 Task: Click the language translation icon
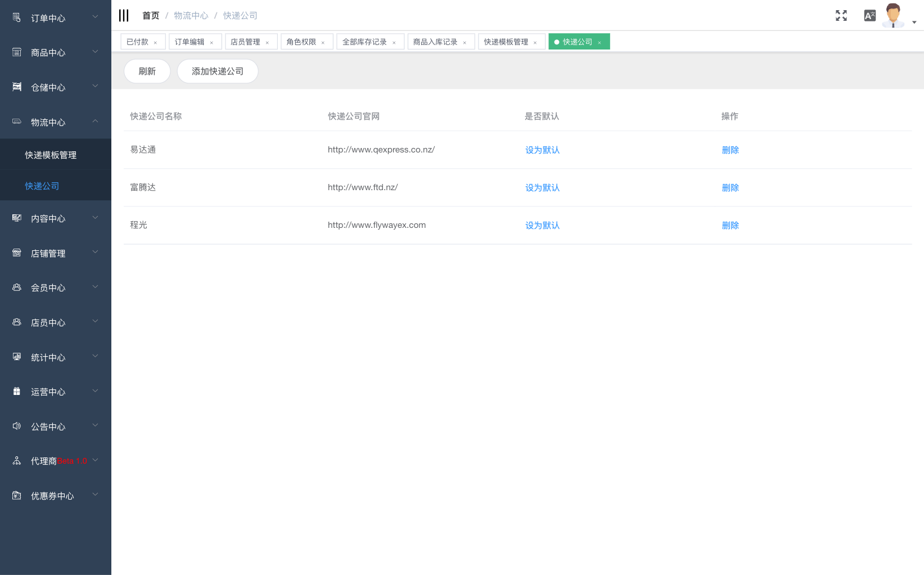coord(869,16)
